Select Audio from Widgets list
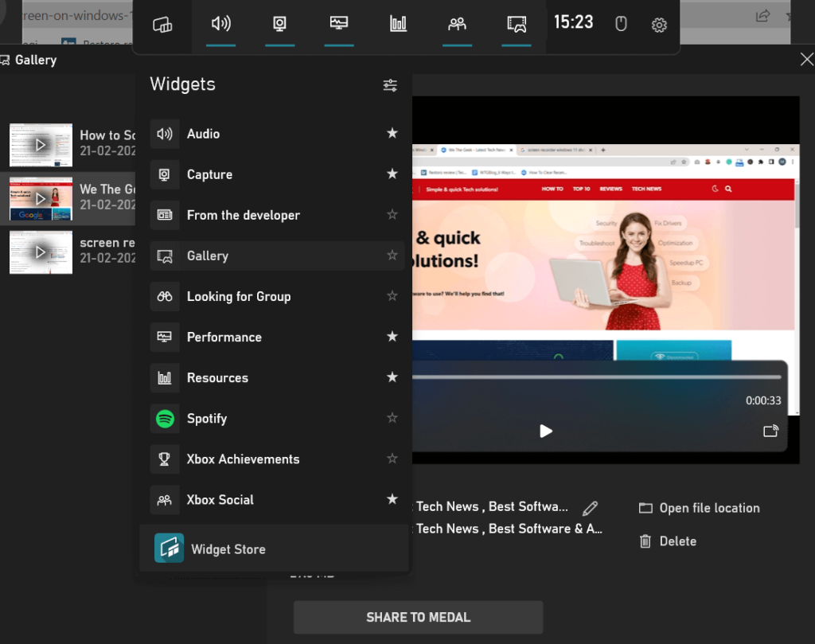The width and height of the screenshot is (815, 644). point(277,134)
